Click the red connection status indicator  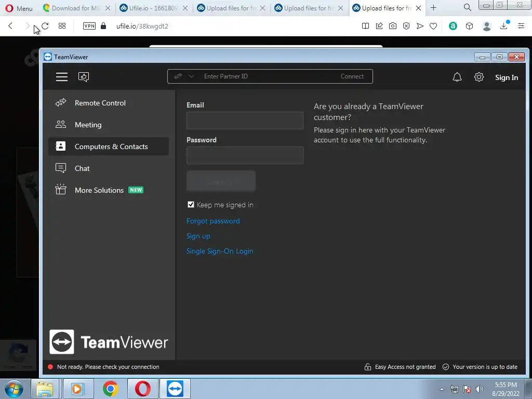click(x=50, y=367)
